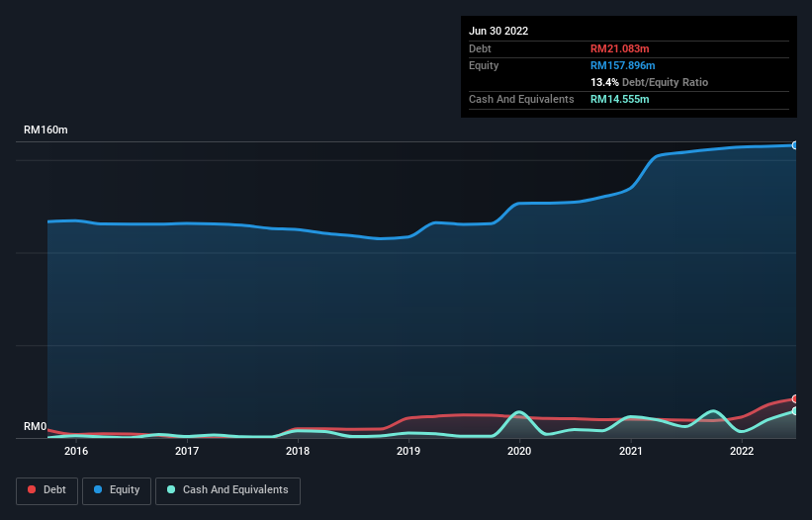Click the 2016 x-axis label
This screenshot has height=520, width=812.
point(76,451)
